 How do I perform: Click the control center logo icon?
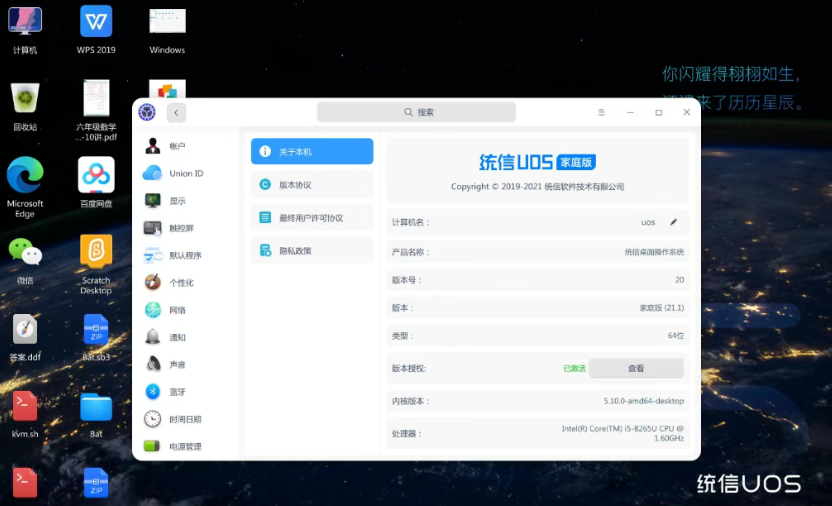(147, 112)
